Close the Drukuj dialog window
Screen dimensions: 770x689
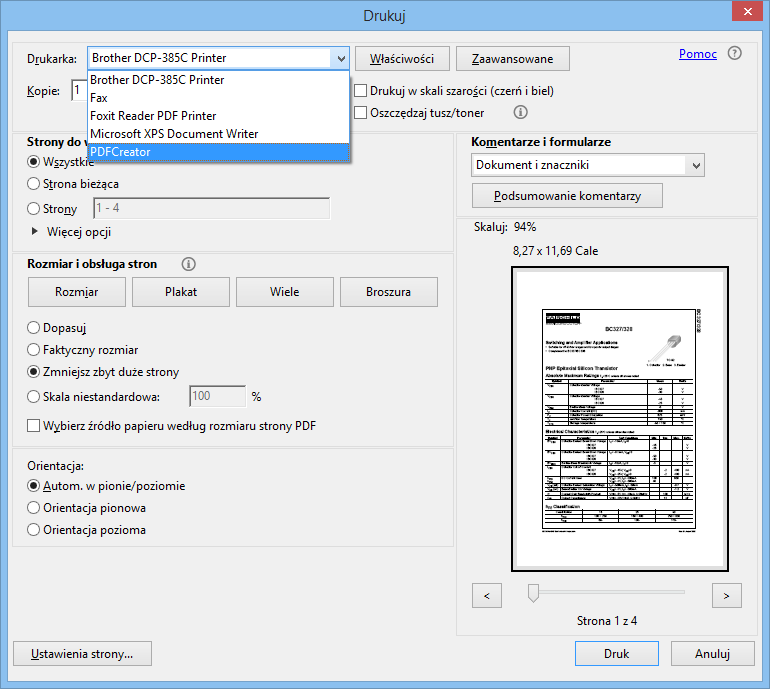(x=745, y=13)
